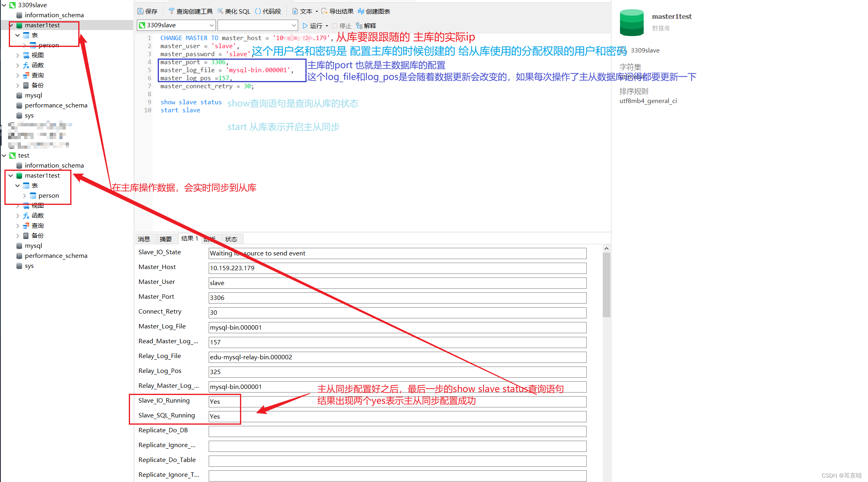Click the vertical scrollbar of the results panel
Image resolution: width=868 pixels, height=482 pixels.
pos(606,285)
